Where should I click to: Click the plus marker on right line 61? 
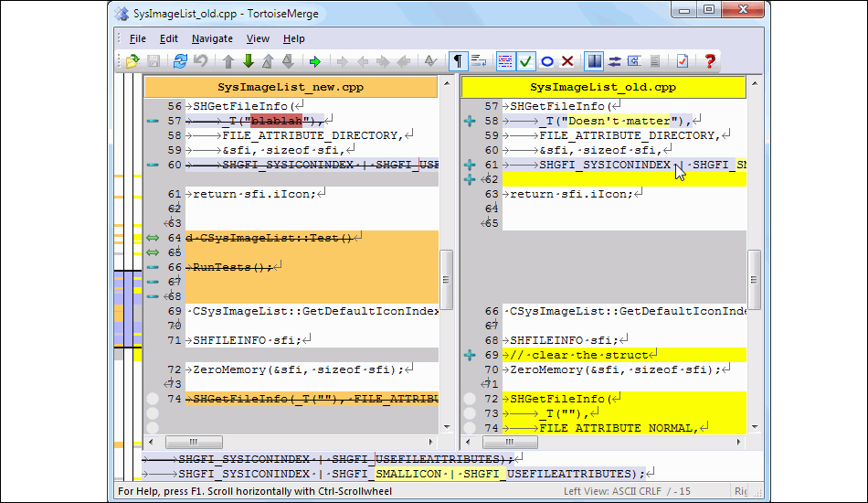[470, 165]
